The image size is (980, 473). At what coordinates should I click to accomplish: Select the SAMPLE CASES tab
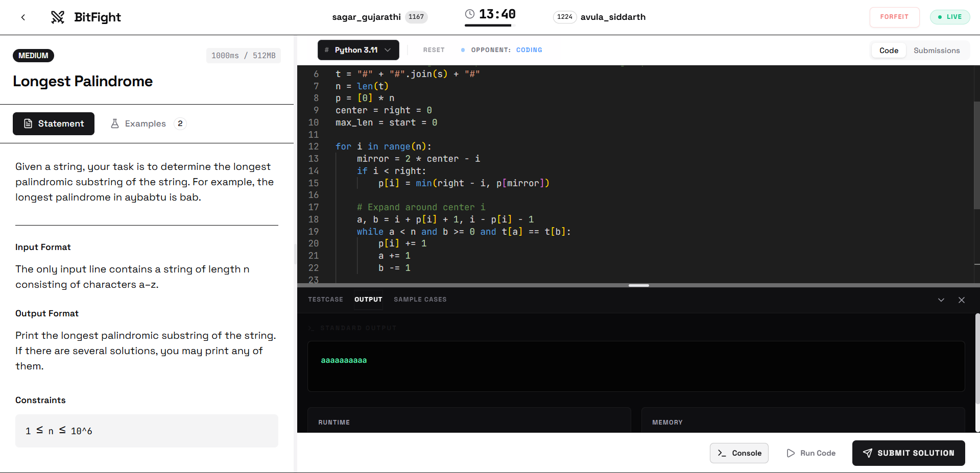420,300
